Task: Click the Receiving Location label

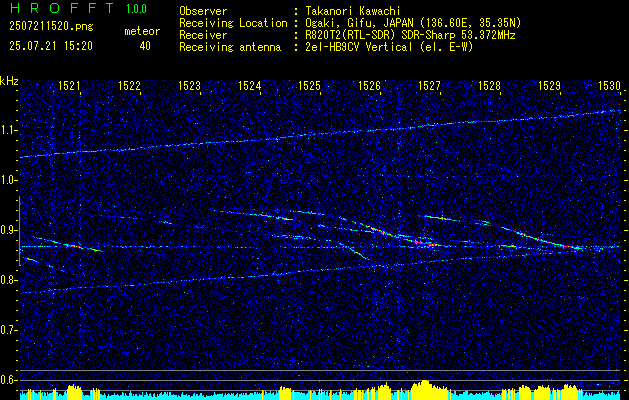Action: point(233,23)
